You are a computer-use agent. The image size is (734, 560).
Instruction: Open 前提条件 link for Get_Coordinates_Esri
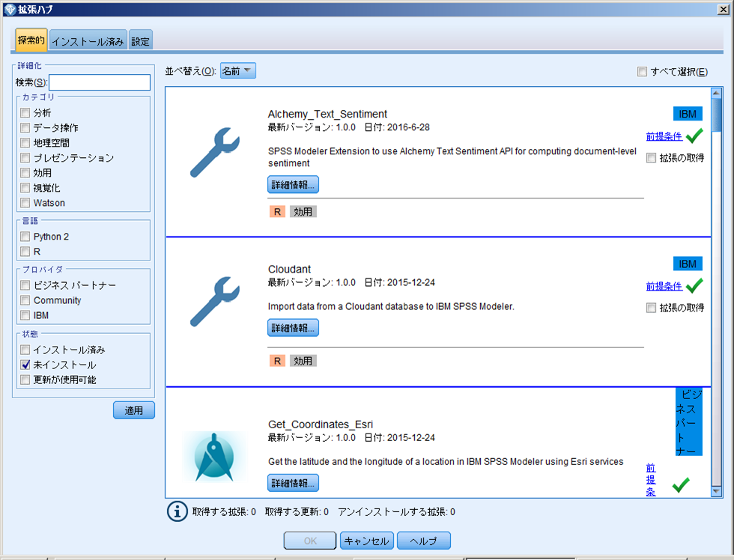pos(651,480)
